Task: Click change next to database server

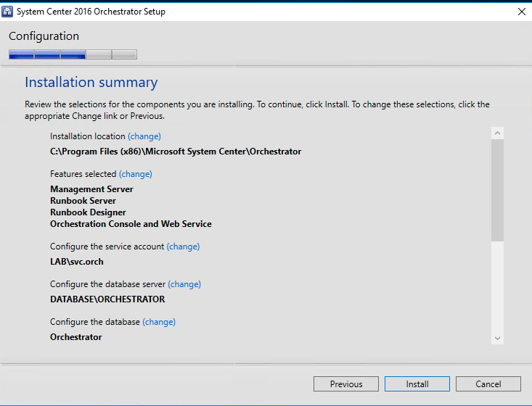Action: (x=184, y=284)
